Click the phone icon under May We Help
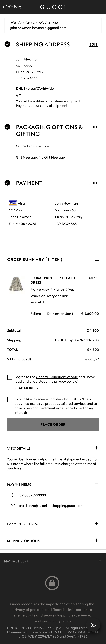Screen dimensions: 106x644 point(13,495)
